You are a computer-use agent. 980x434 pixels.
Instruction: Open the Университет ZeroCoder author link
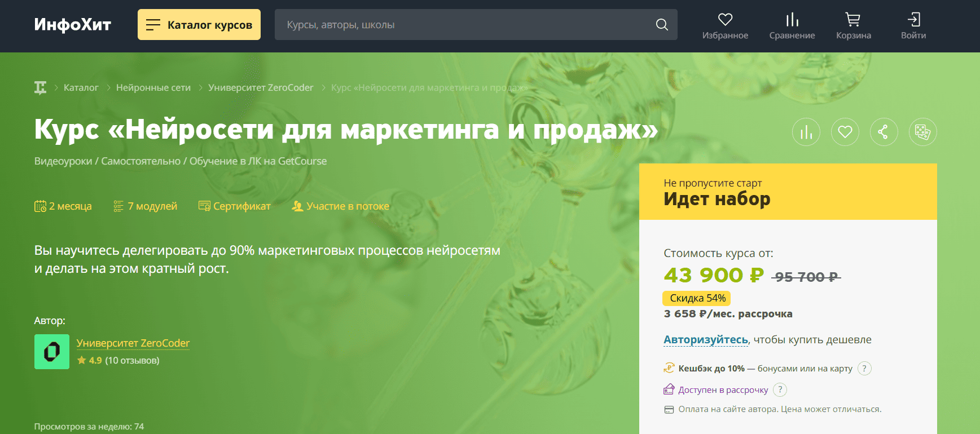pos(133,343)
